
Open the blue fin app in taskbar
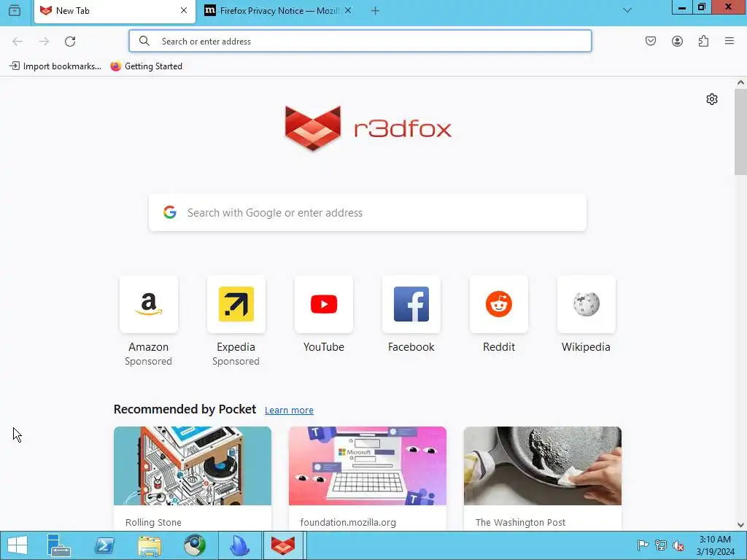point(239,545)
